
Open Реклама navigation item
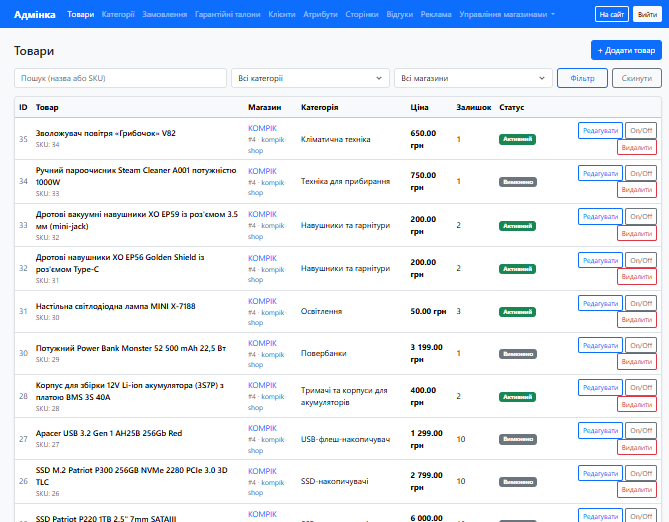click(436, 14)
